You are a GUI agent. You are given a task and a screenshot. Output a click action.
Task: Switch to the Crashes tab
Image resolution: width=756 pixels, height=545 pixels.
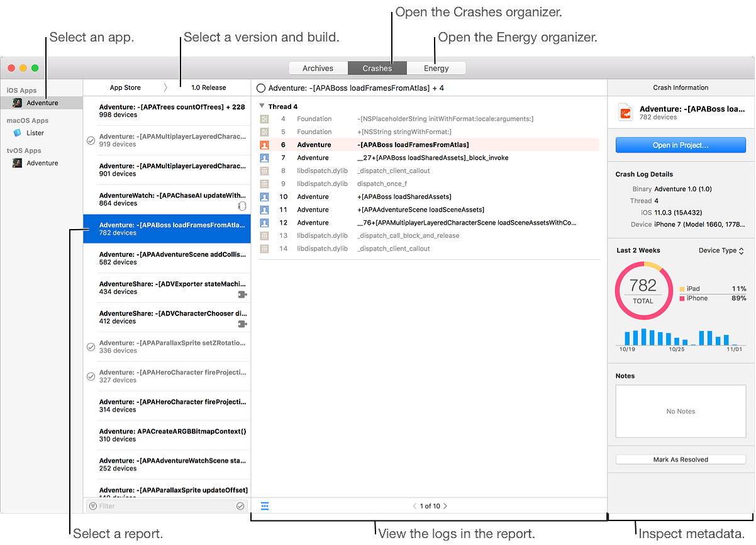377,68
